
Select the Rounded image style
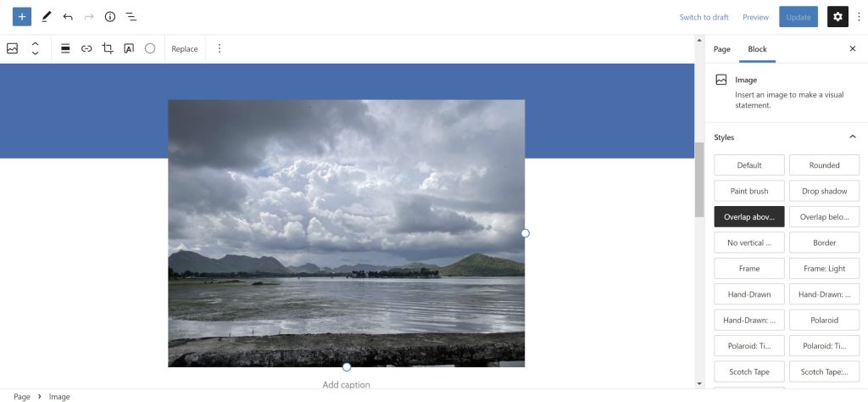coord(824,165)
